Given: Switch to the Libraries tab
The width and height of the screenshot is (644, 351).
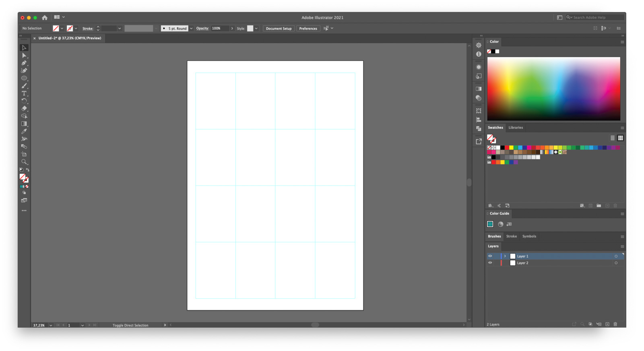Looking at the screenshot, I should (x=516, y=128).
